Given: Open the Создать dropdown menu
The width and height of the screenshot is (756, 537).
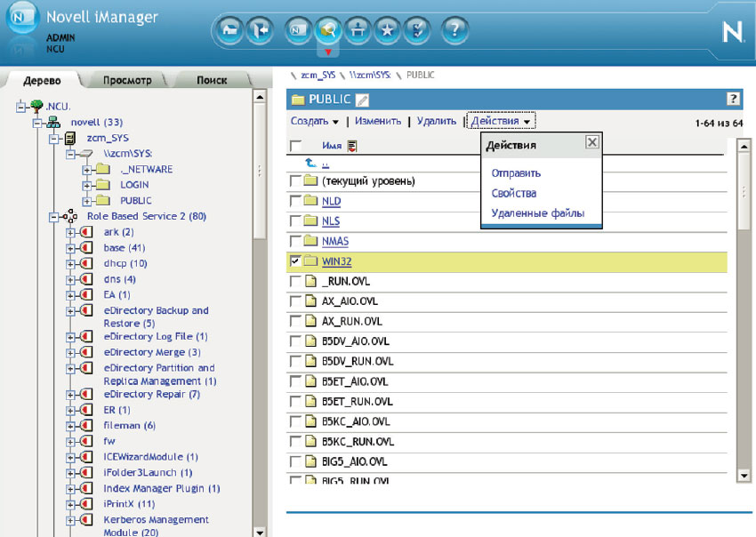Looking at the screenshot, I should [x=314, y=121].
